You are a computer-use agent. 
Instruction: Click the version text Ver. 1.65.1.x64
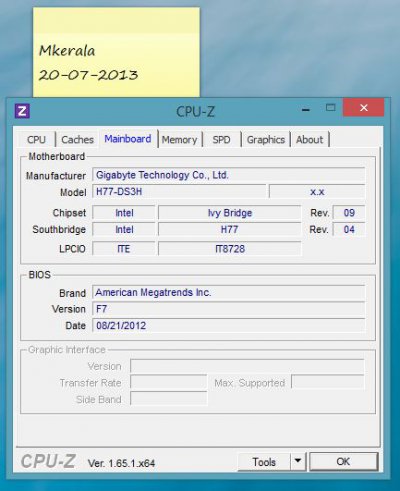coord(121,463)
